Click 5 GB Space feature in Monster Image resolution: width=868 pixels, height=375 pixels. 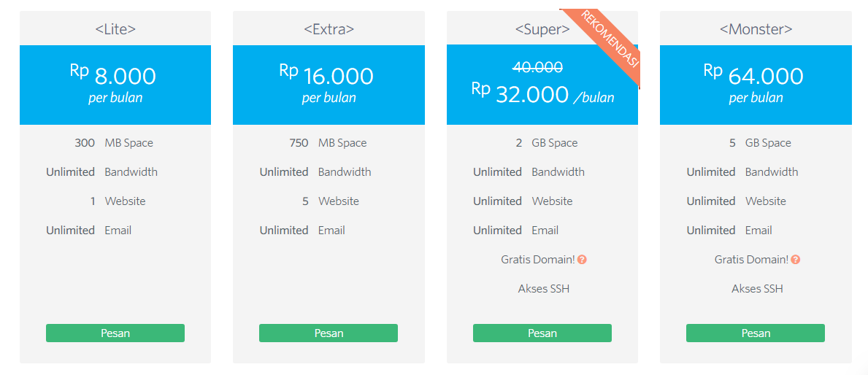click(x=760, y=143)
